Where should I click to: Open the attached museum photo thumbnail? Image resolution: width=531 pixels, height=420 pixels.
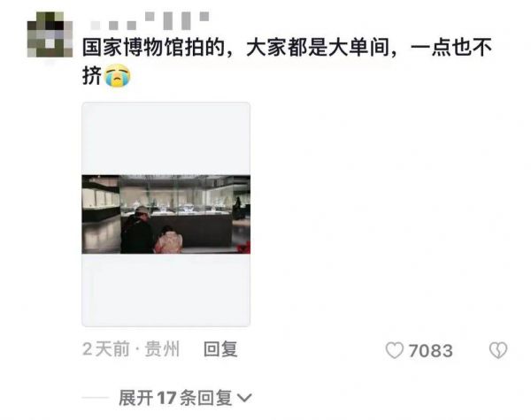[166, 214]
